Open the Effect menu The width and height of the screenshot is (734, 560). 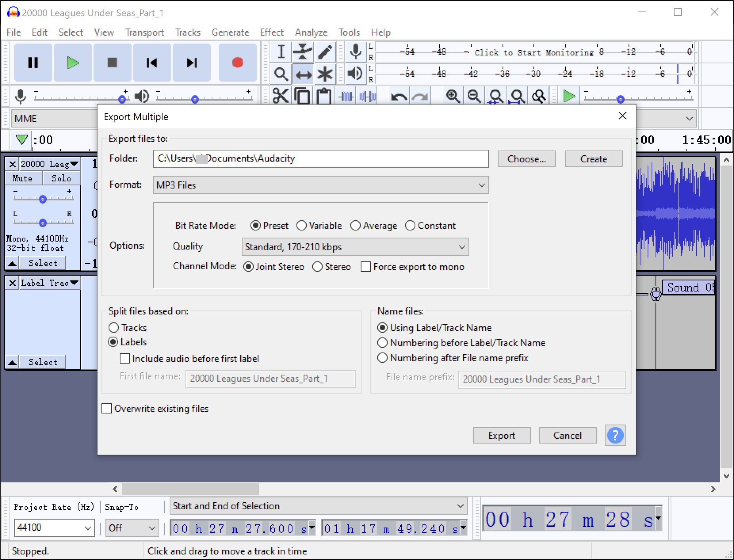click(x=272, y=32)
